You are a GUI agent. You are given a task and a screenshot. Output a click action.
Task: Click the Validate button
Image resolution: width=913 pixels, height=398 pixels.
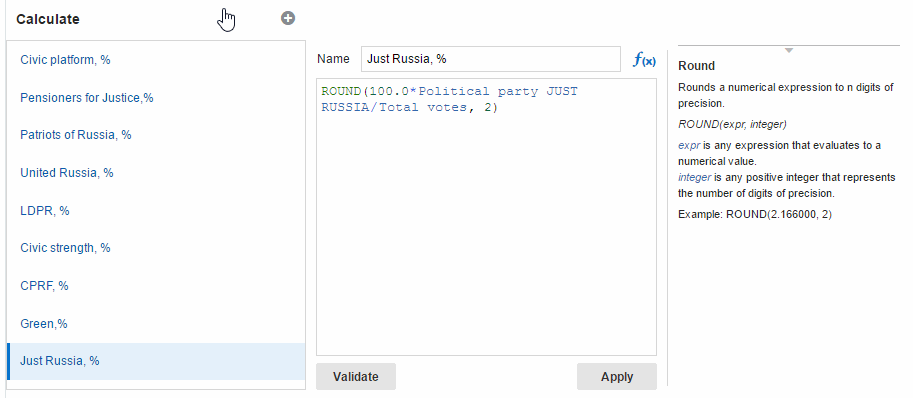point(356,376)
